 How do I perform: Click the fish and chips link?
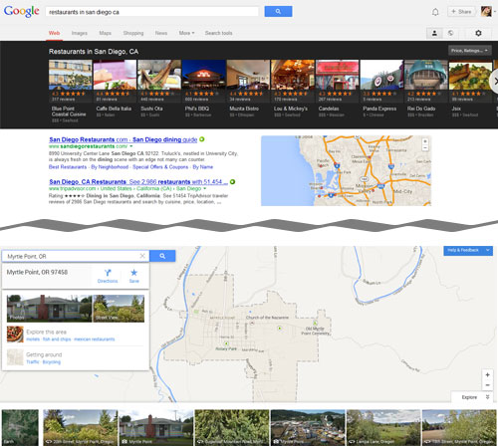[x=57, y=339]
